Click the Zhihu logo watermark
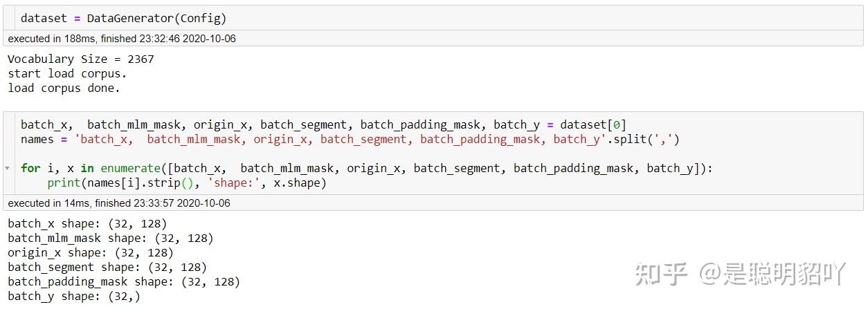 661,274
